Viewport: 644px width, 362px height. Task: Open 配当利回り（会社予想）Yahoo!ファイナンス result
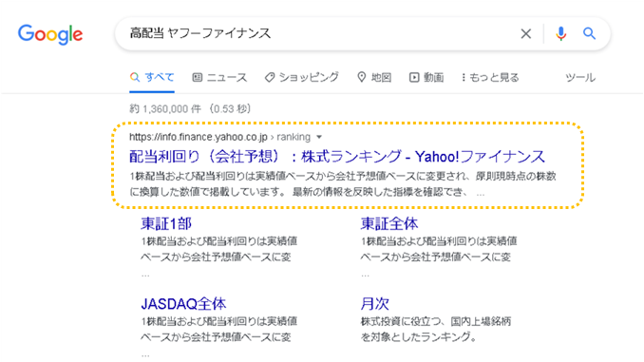337,156
